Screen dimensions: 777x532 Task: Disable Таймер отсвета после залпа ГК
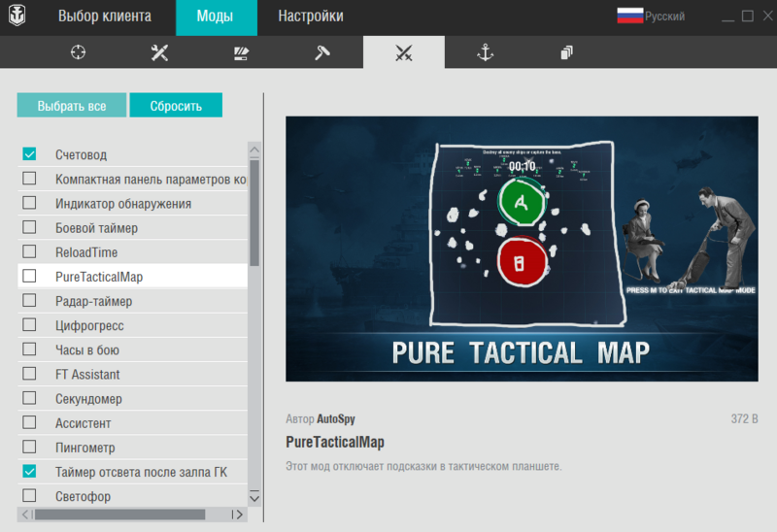[29, 472]
